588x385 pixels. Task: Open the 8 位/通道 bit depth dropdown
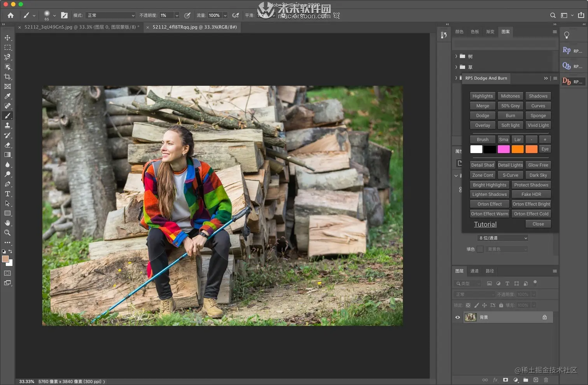(x=503, y=238)
